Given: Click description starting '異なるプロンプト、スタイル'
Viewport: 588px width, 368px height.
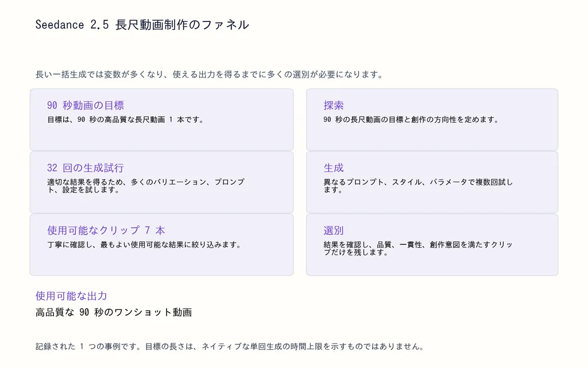Looking at the screenshot, I should (x=418, y=186).
